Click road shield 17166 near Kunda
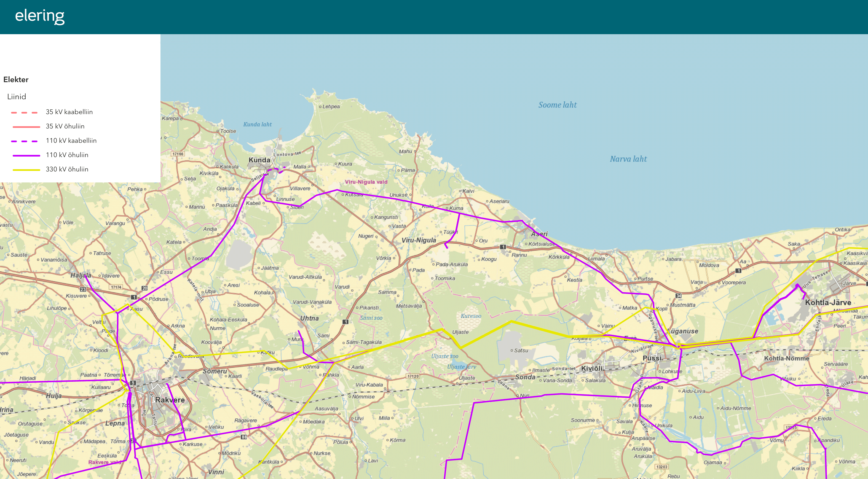The image size is (868, 479). click(x=178, y=154)
